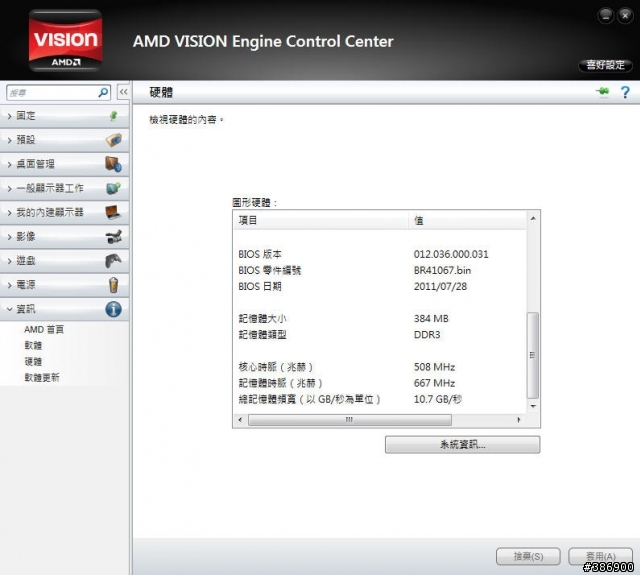Screen dimensions: 640x575
Task: Click the value DDR3
Action: [427, 335]
